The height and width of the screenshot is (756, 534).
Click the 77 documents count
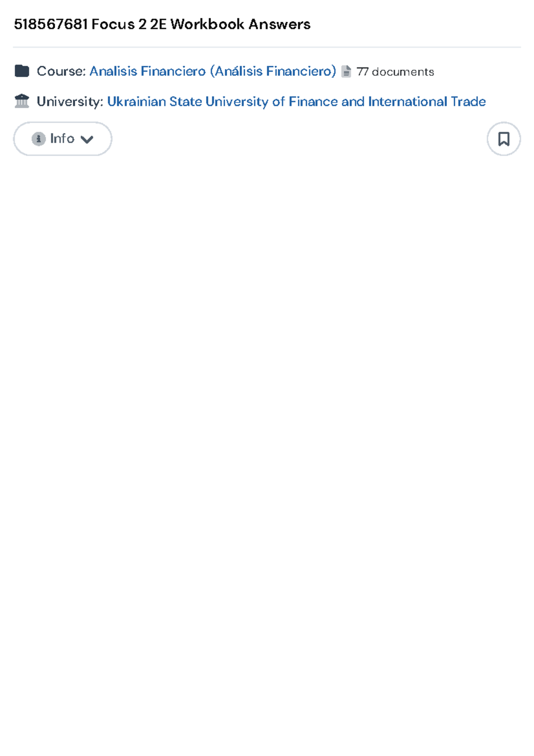(395, 72)
